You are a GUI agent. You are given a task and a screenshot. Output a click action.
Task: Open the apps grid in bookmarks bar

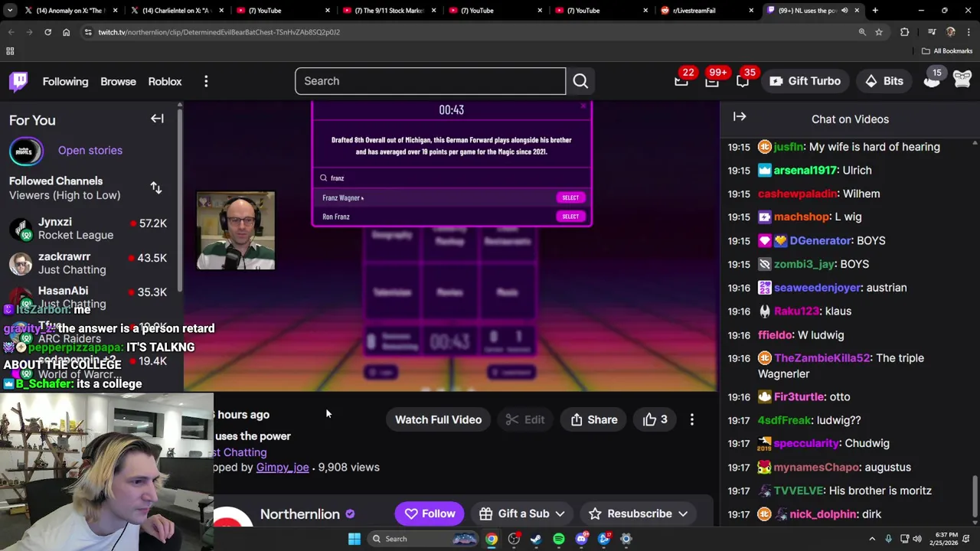pyautogui.click(x=10, y=51)
